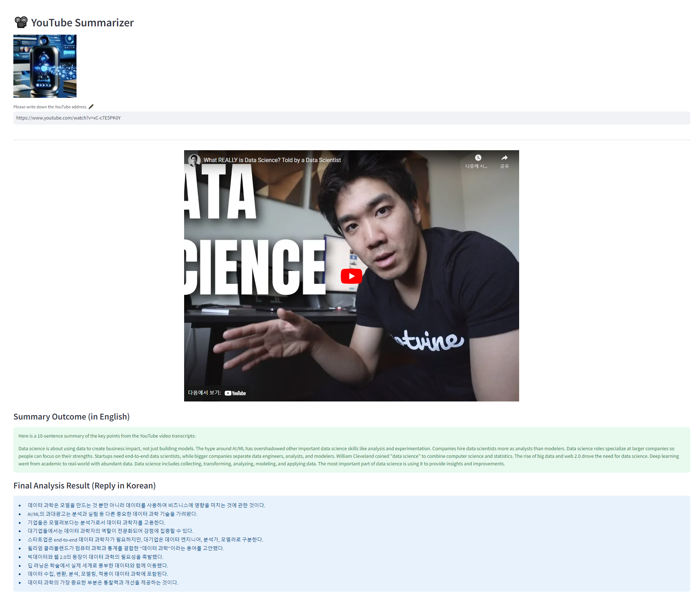The width and height of the screenshot is (700, 604).
Task: Click the Korean bullet starting with 스타트업은 end-to-end
Action: [x=145, y=539]
